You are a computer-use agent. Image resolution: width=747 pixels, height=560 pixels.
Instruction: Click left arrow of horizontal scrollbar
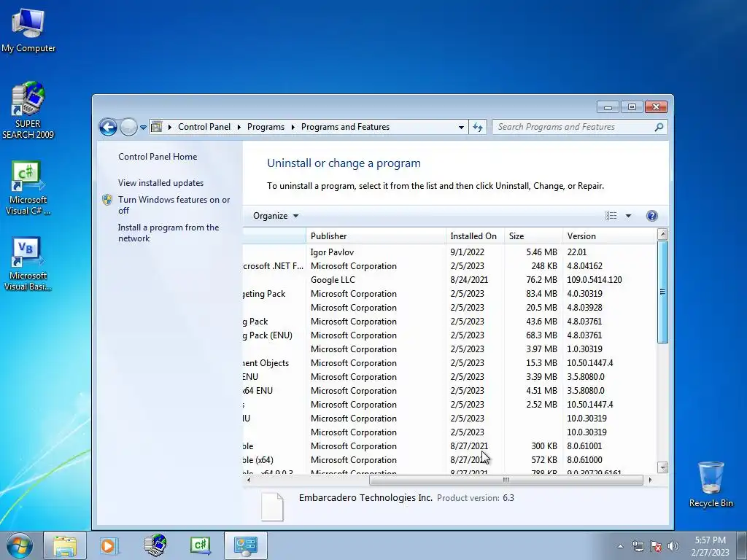click(x=248, y=480)
